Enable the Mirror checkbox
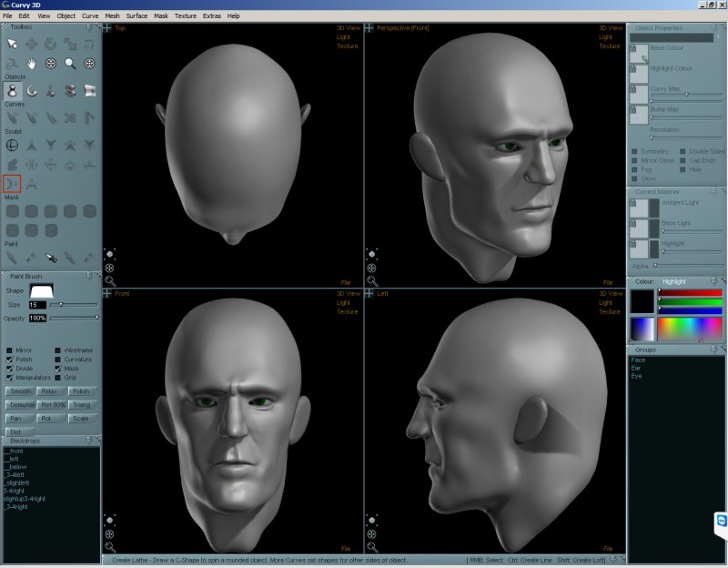Image resolution: width=728 pixels, height=568 pixels. pos(10,350)
